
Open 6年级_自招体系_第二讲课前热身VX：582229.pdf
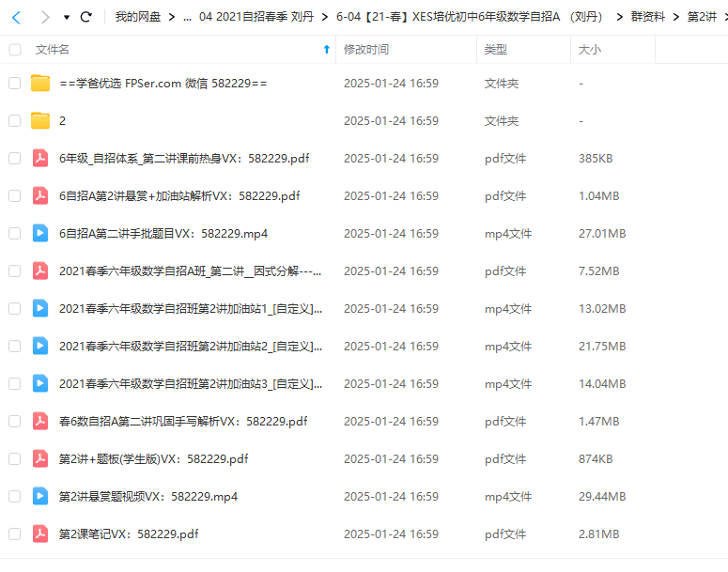tap(184, 159)
